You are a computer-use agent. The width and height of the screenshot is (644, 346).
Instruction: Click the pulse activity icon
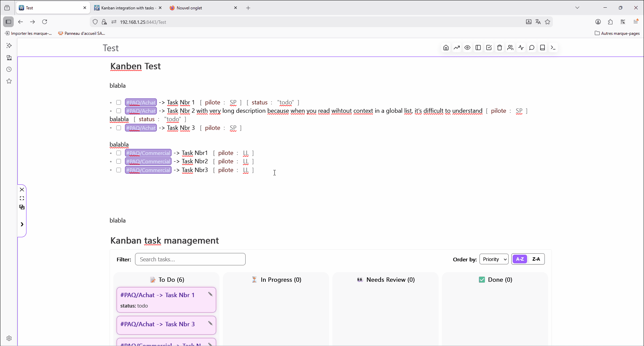(x=521, y=48)
